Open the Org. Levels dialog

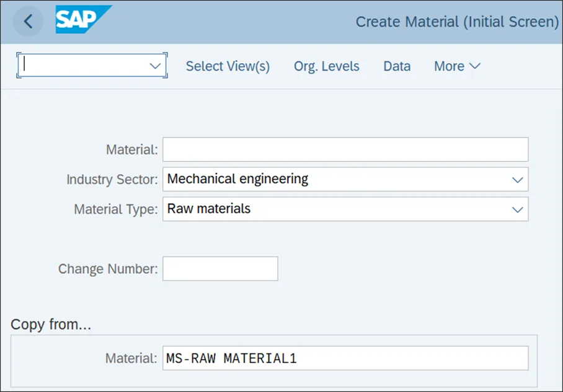click(326, 66)
